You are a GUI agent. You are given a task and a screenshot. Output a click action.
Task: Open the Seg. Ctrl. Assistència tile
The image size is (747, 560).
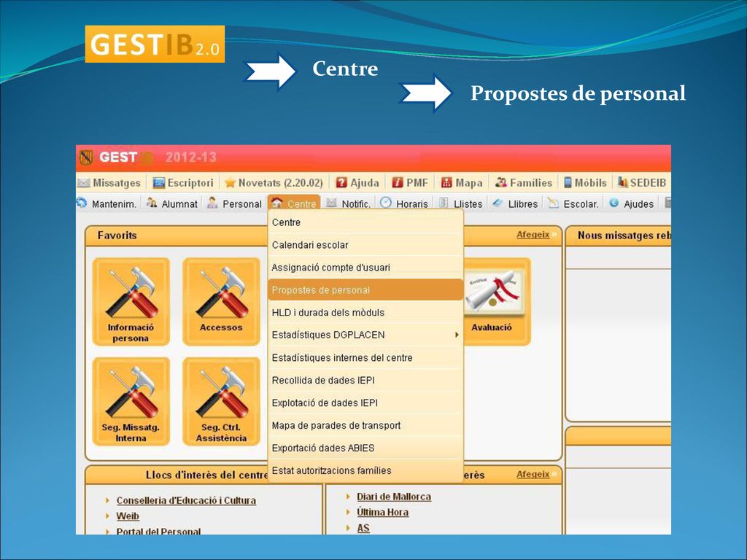pyautogui.click(x=221, y=402)
